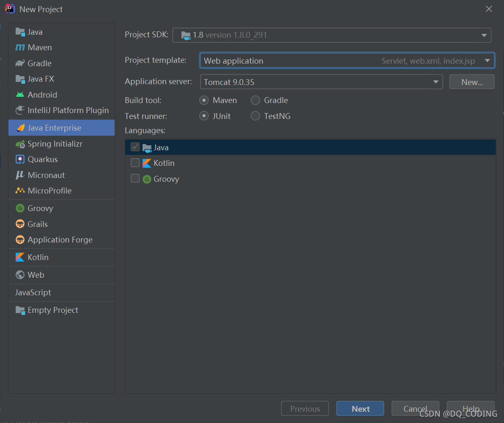
Task: Click the Application Forge icon
Action: pyautogui.click(x=20, y=240)
